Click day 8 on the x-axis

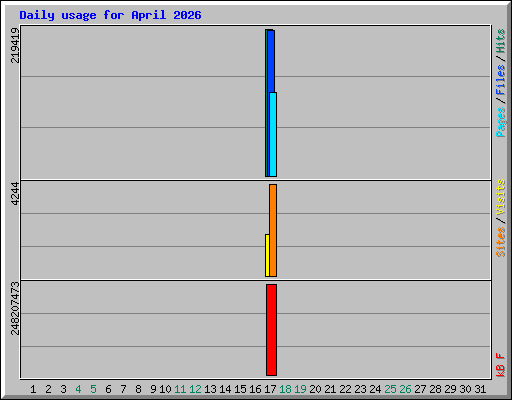138,389
